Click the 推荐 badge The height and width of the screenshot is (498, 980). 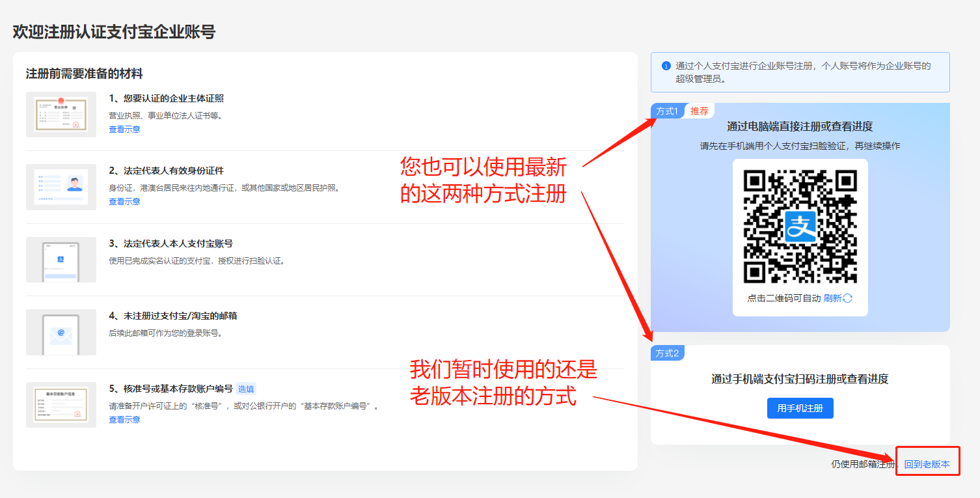coord(700,111)
